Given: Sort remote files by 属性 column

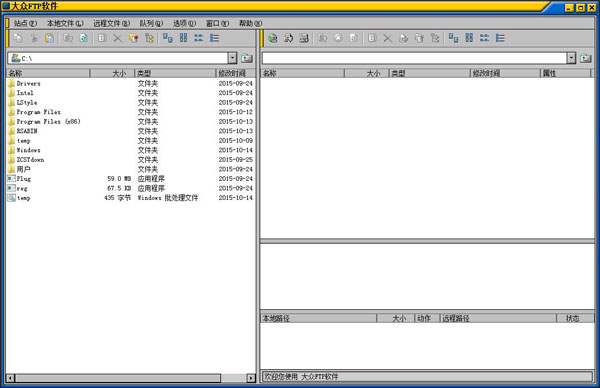Looking at the screenshot, I should click(x=566, y=73).
